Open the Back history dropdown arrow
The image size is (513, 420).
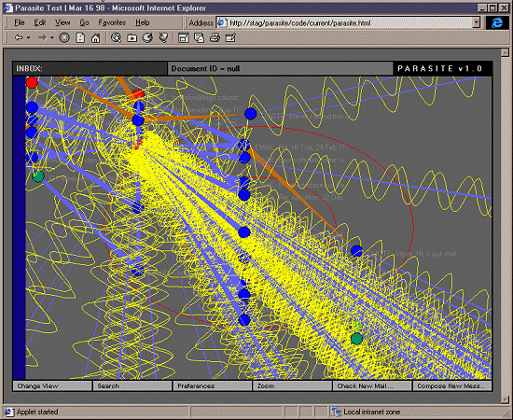click(x=29, y=38)
